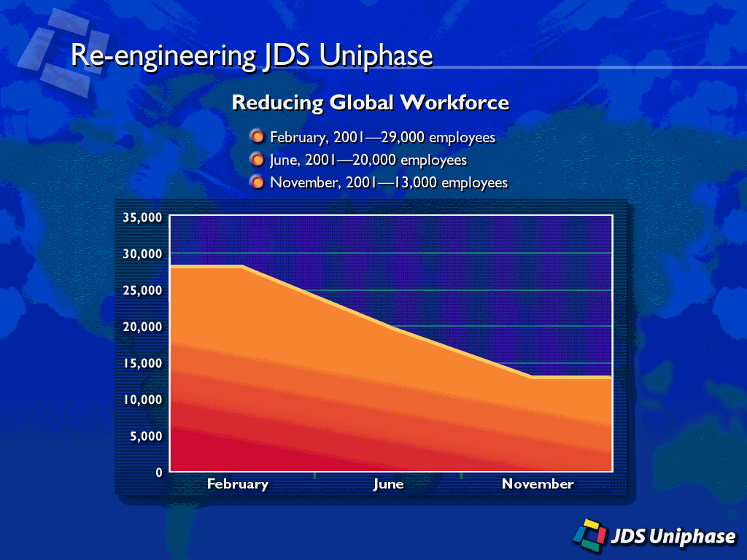
Task: Click the June x-axis label
Action: coord(388,484)
